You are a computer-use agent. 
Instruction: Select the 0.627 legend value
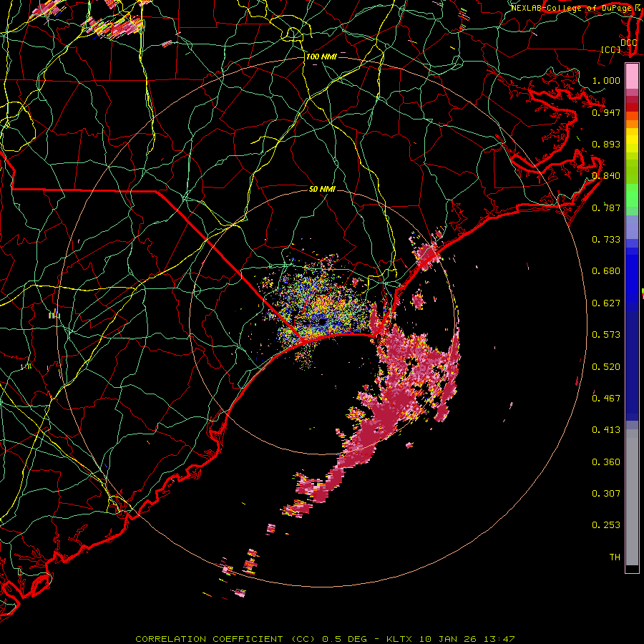coord(606,303)
